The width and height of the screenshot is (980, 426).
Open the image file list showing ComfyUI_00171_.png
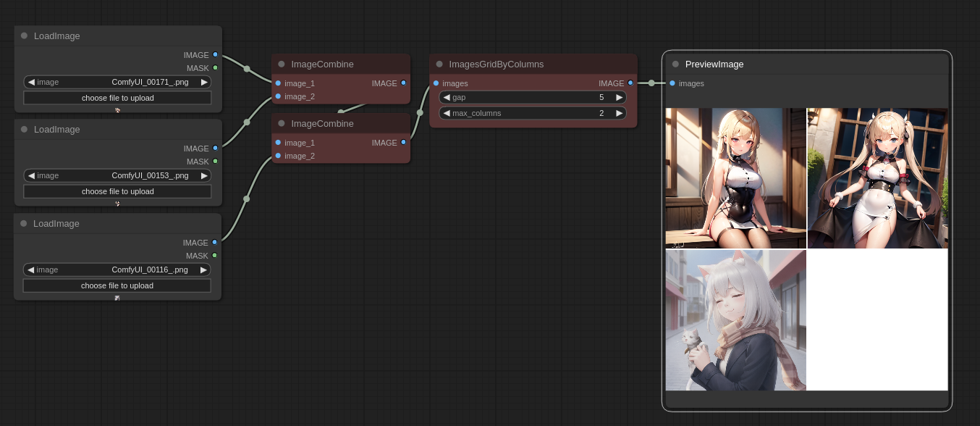click(x=117, y=82)
